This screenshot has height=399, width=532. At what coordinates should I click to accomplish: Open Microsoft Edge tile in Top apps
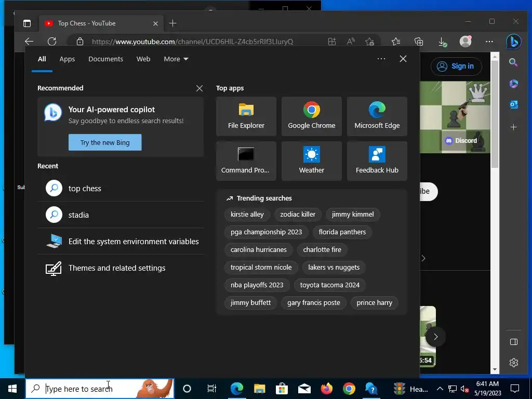click(x=377, y=116)
